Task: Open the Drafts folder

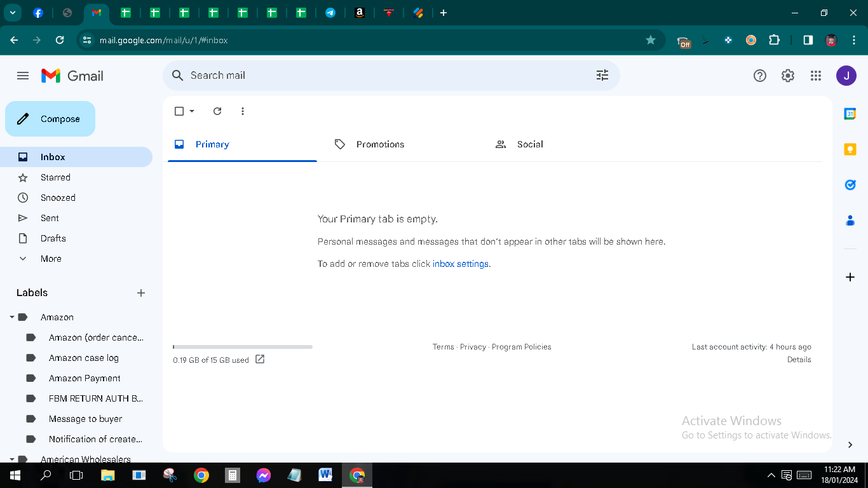Action: tap(76, 238)
